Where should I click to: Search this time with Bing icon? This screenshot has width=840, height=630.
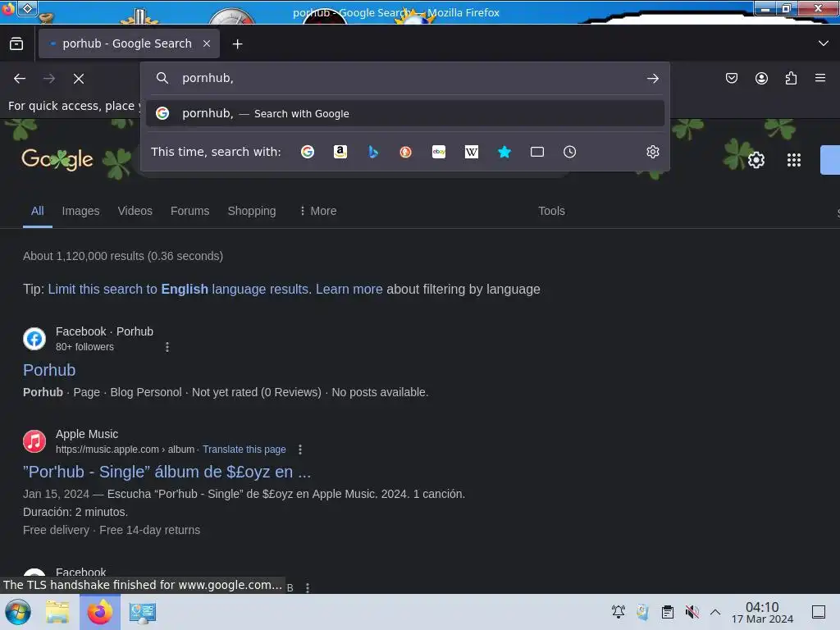coord(373,152)
